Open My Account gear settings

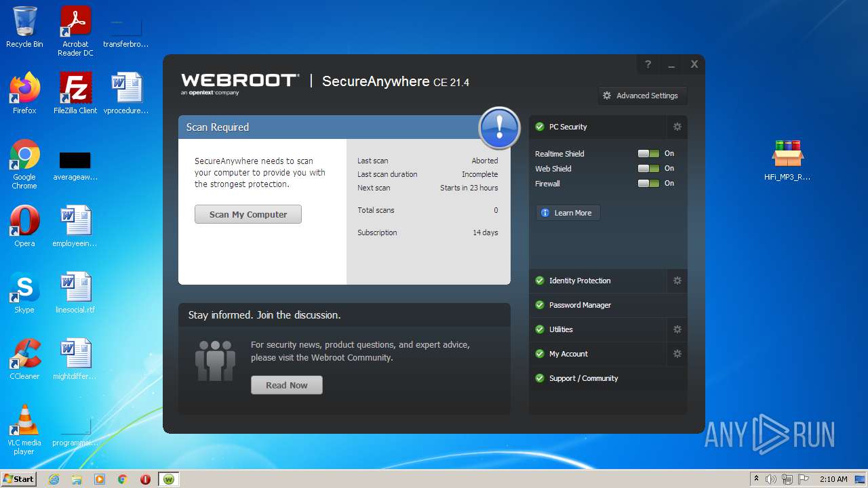click(x=677, y=354)
